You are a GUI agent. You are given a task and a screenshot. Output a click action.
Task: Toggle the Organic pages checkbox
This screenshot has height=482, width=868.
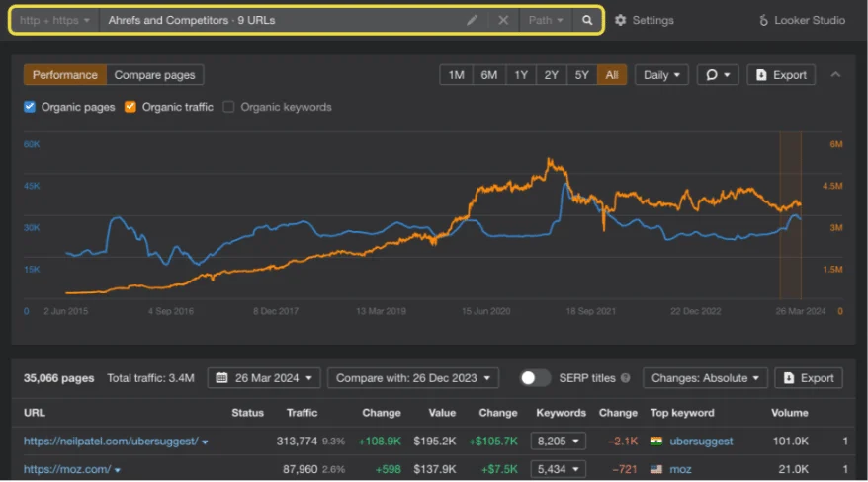pyautogui.click(x=30, y=106)
